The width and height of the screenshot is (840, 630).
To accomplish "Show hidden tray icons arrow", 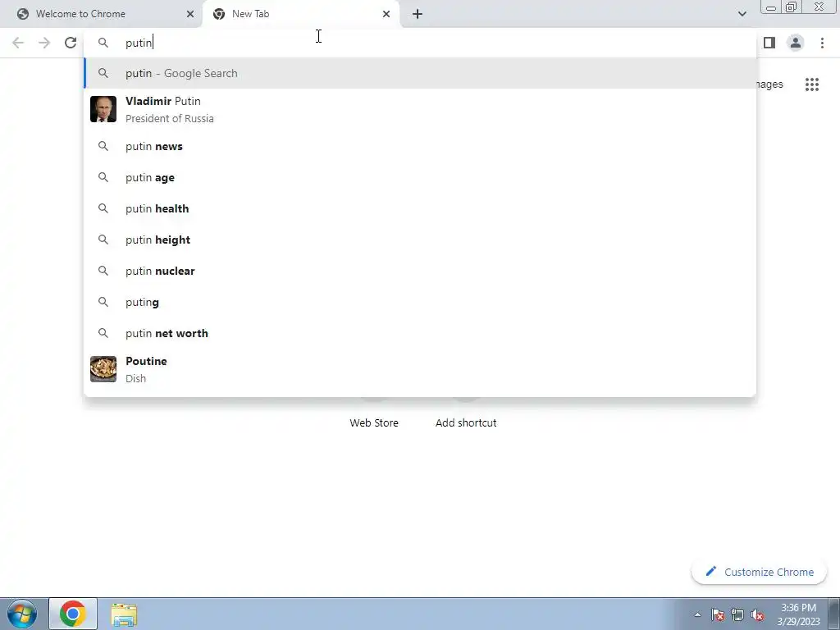I will pyautogui.click(x=697, y=614).
